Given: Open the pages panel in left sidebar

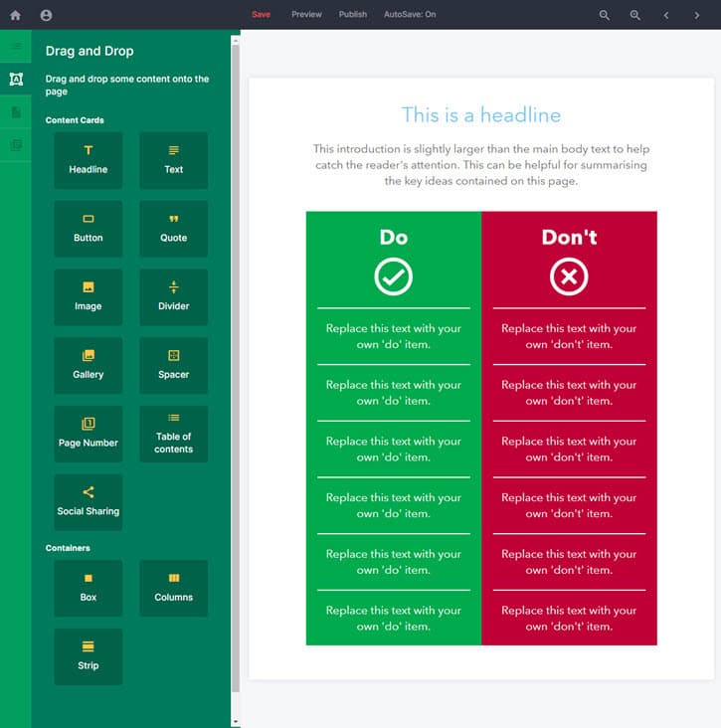Looking at the screenshot, I should click(x=16, y=112).
